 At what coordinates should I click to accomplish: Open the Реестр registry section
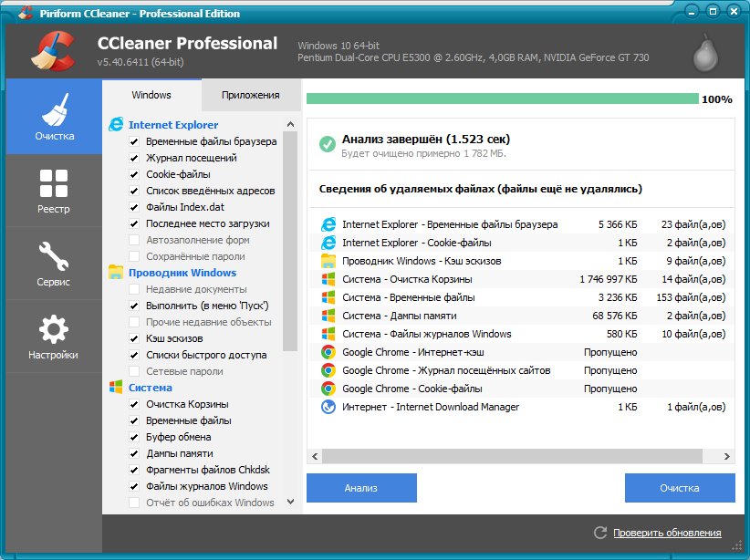pos(54,191)
